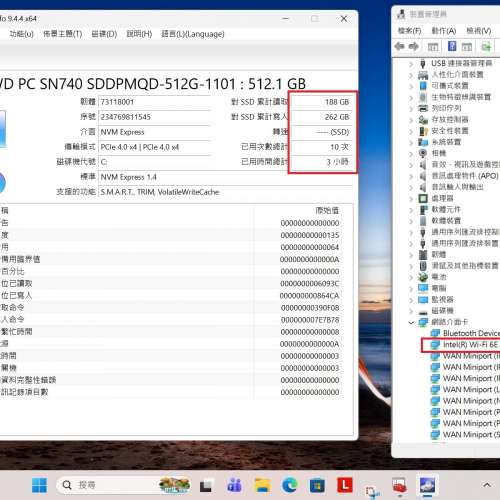Expand the 處理器 node
The width and height of the screenshot is (500, 500).
pyautogui.click(x=411, y=199)
